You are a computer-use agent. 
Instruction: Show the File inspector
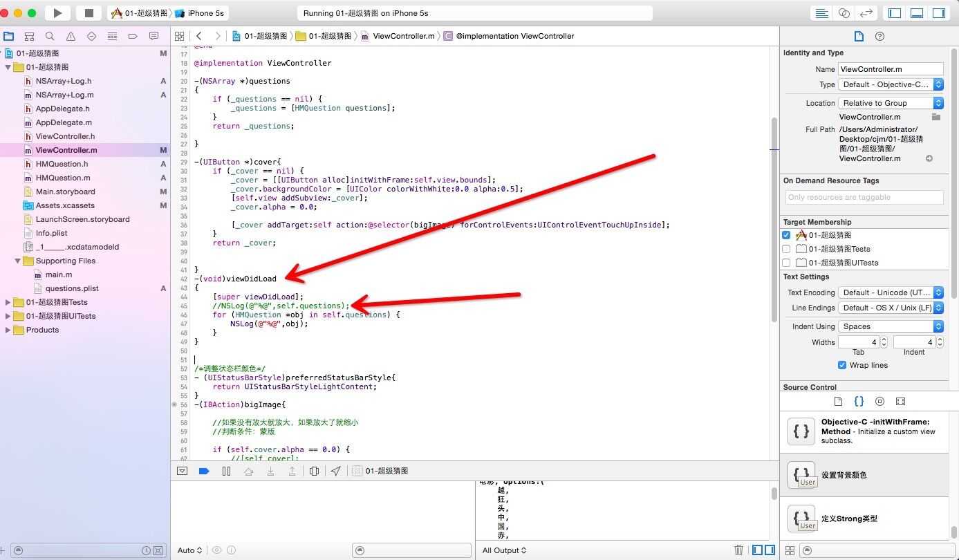(x=859, y=36)
